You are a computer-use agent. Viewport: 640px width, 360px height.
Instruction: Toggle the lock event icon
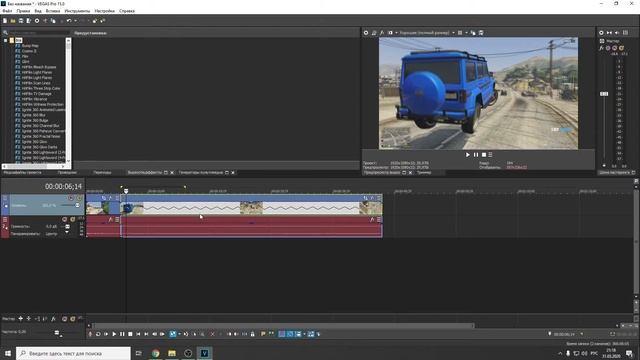pos(253,334)
